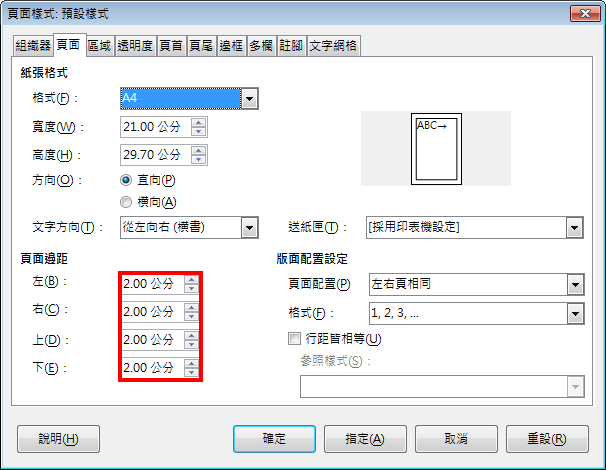Click the 重設(R) reset button
Viewport: 606px width, 470px height.
[x=547, y=439]
